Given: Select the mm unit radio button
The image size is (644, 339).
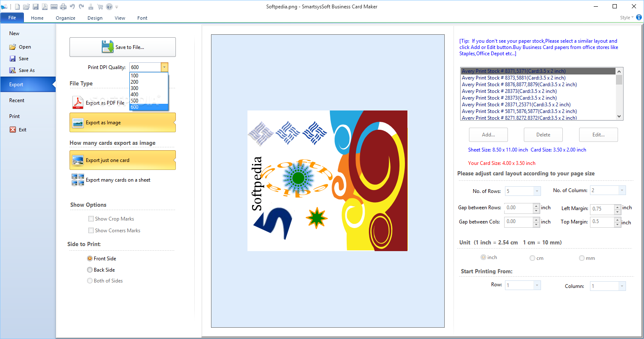Looking at the screenshot, I should 582,258.
